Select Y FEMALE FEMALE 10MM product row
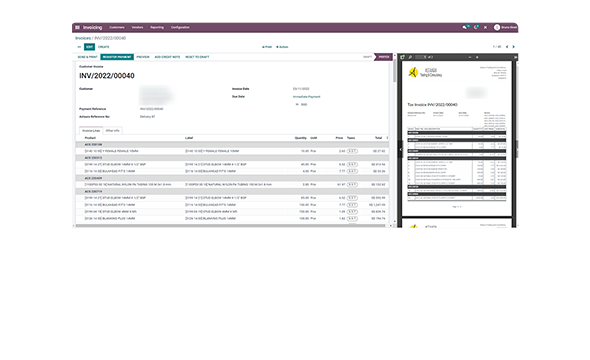Viewport: 590px width, 360px height. 232,151
